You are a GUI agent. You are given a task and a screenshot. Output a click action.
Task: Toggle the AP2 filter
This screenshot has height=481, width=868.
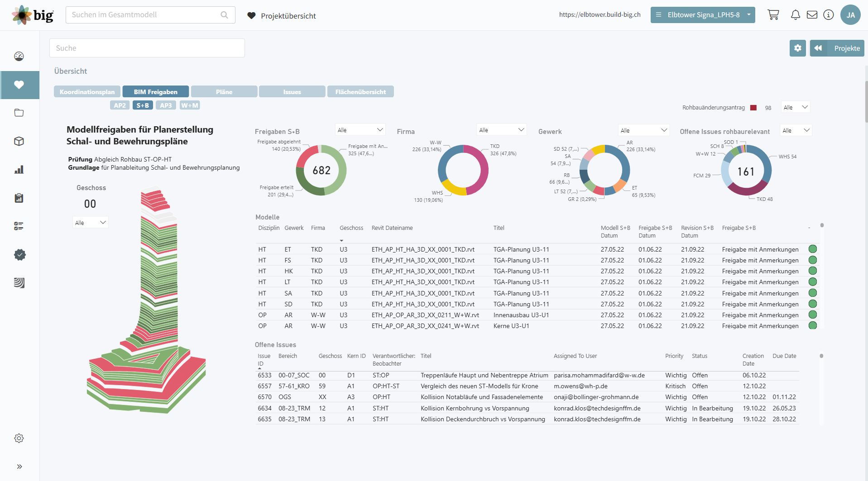(120, 105)
